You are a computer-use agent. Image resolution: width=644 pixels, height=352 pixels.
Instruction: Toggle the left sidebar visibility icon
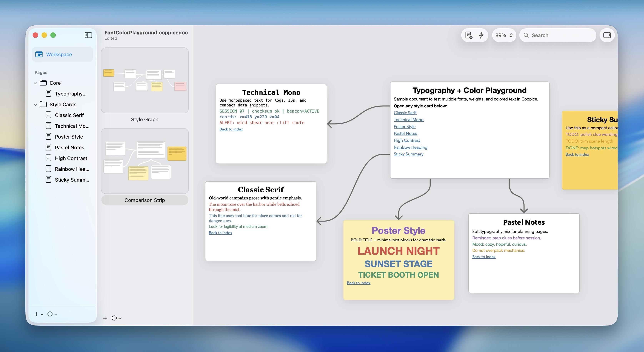coord(88,35)
